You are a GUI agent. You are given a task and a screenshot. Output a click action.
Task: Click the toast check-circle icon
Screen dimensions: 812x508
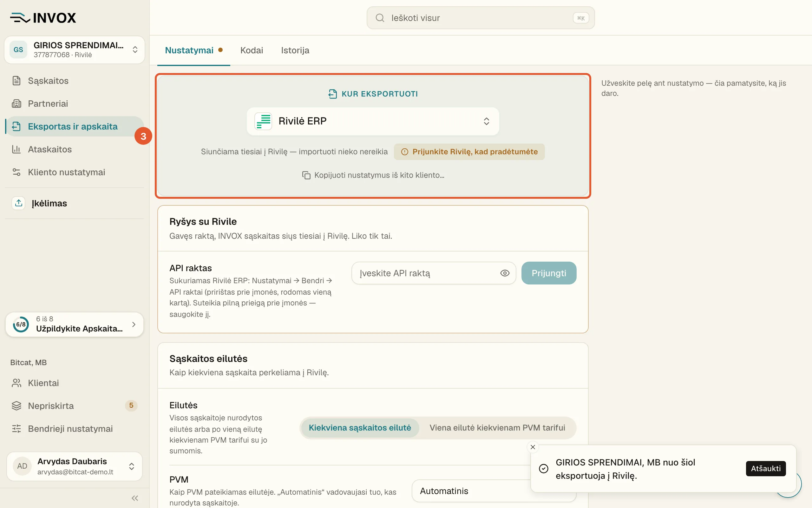tap(544, 468)
